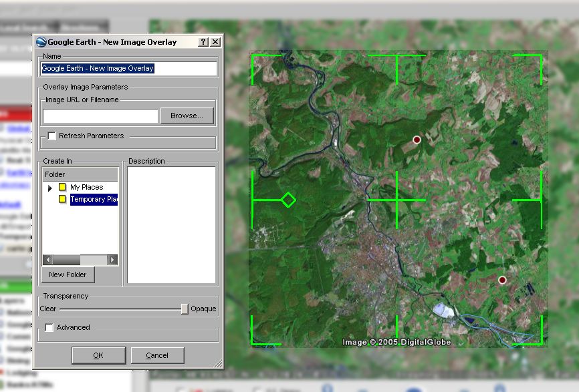The width and height of the screenshot is (579, 392).
Task: Click the Google Earth icon in the dialog title bar
Action: pos(41,42)
